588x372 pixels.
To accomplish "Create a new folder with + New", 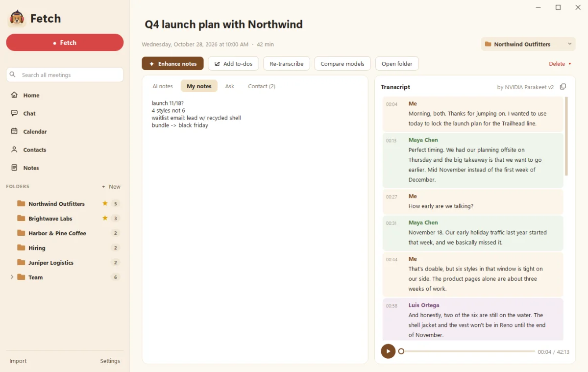I will click(x=111, y=187).
